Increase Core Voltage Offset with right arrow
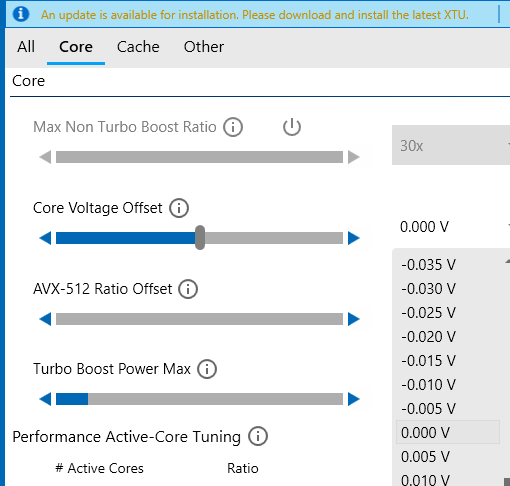 click(354, 238)
